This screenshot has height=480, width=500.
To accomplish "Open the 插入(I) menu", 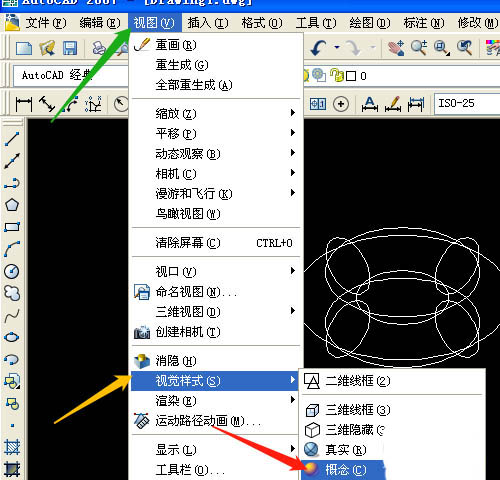I will 208,23.
